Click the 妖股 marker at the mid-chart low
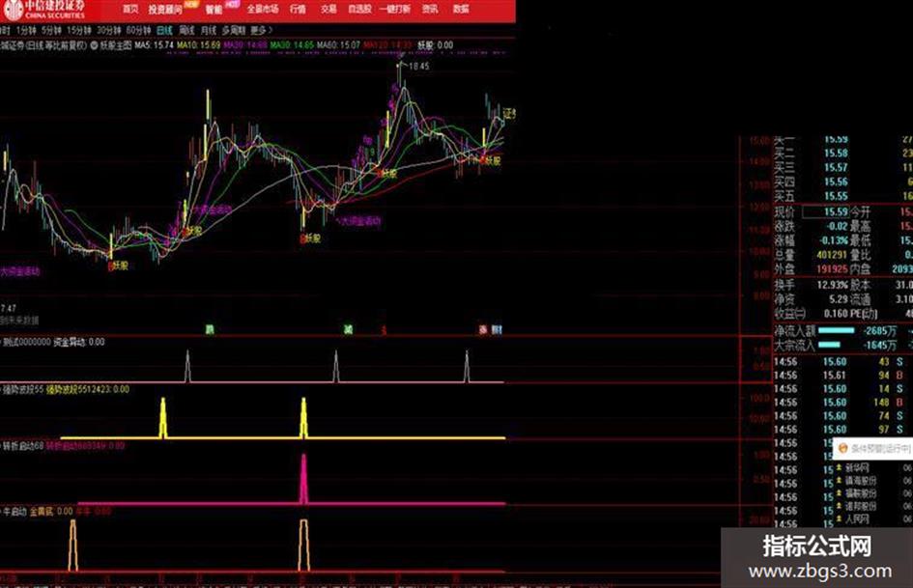Image resolution: width=913 pixels, height=588 pixels. [x=310, y=238]
